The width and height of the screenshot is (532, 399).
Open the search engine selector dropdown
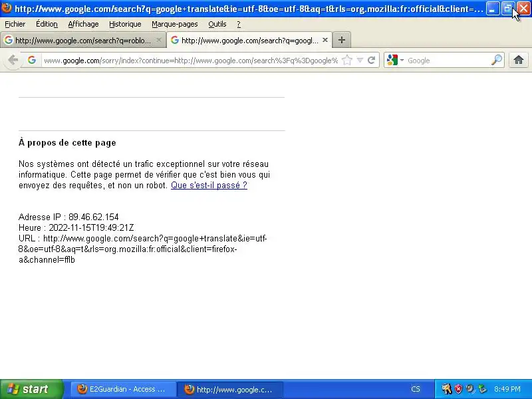click(x=395, y=61)
